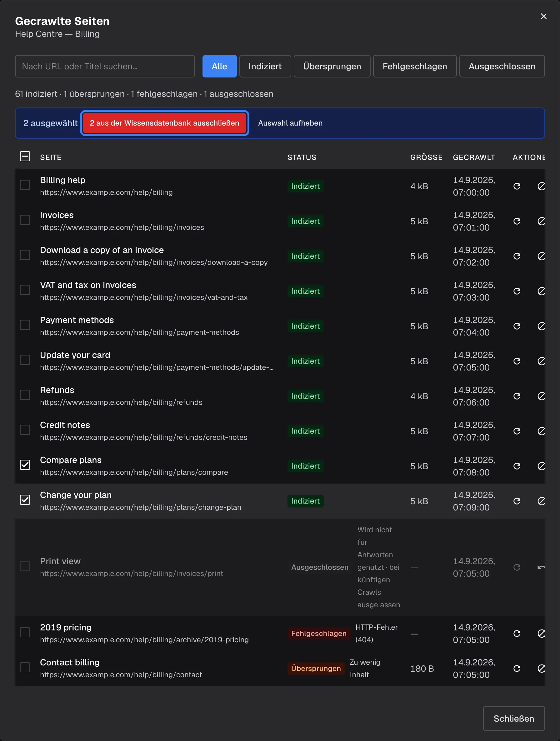560x741 pixels.
Task: Click the GRÖSSE column header
Action: [426, 157]
